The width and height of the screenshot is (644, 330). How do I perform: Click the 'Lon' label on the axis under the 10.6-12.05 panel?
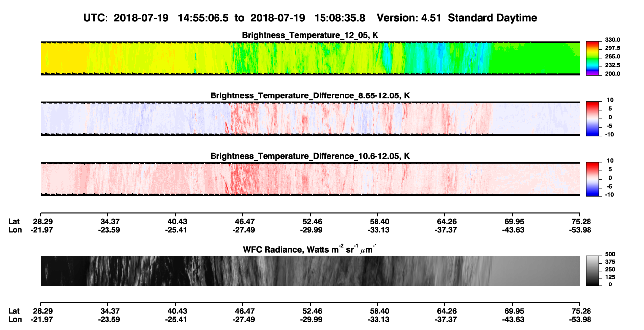pyautogui.click(x=15, y=230)
